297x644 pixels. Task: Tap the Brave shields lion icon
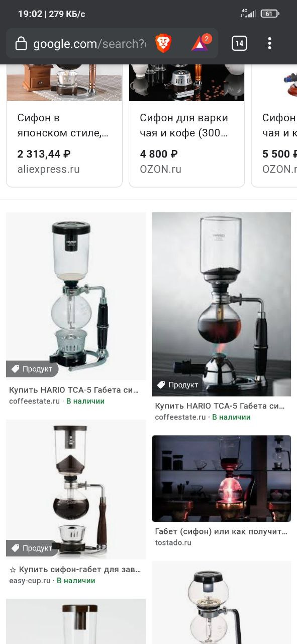[x=163, y=44]
